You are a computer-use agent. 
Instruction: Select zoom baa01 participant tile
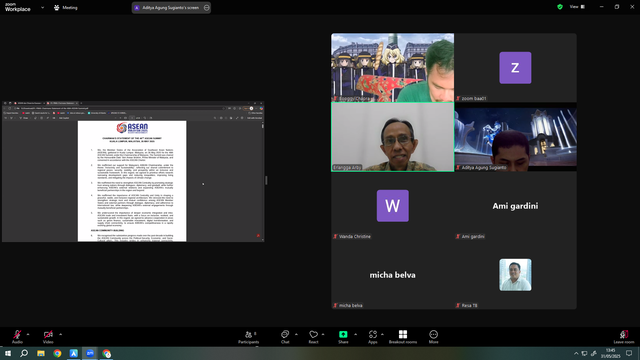[x=516, y=67]
